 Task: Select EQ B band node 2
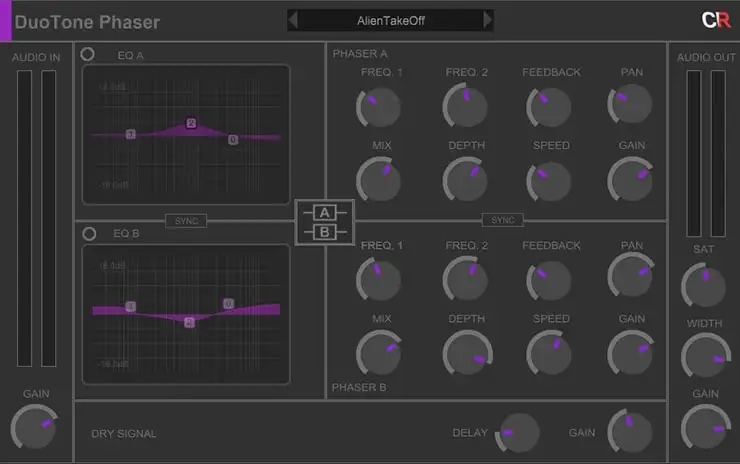pos(189,322)
